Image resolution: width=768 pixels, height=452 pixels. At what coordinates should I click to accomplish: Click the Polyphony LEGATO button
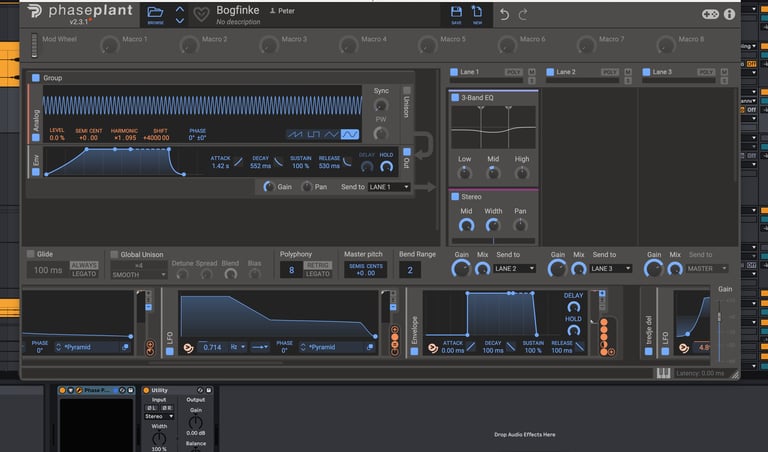[317, 274]
